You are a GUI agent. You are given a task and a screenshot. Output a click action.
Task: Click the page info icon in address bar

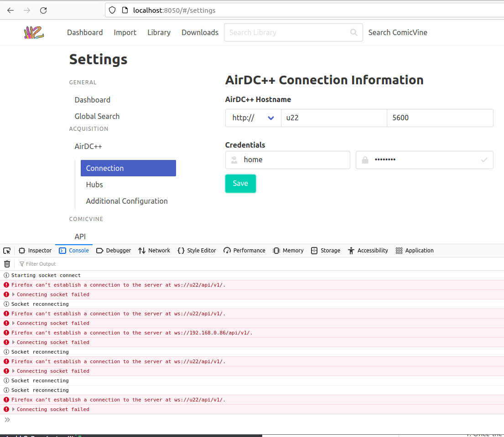[x=125, y=10]
